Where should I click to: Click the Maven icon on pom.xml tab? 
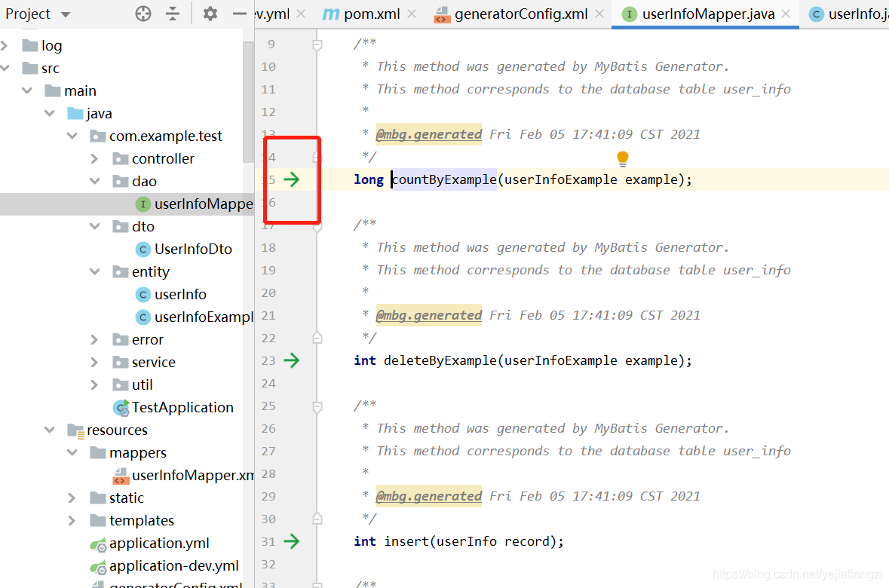pos(330,14)
